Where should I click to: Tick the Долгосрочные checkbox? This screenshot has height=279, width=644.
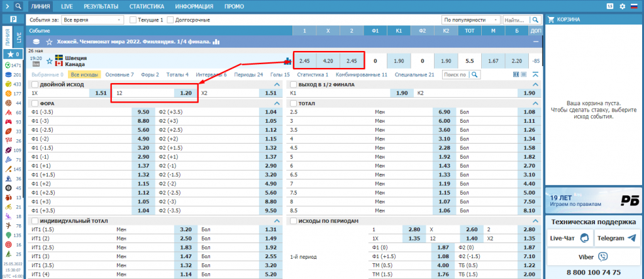(x=171, y=20)
